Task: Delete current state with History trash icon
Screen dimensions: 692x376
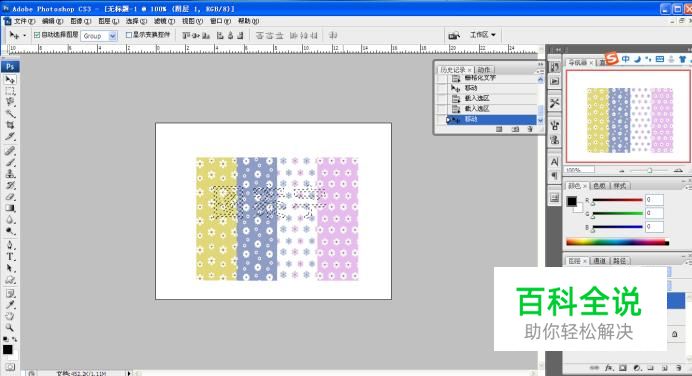Action: click(x=530, y=129)
